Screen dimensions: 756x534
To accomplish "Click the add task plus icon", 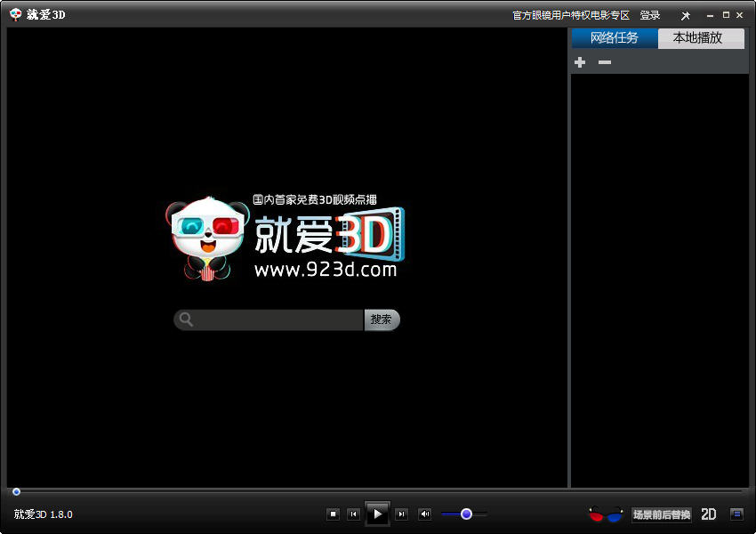I will [580, 62].
